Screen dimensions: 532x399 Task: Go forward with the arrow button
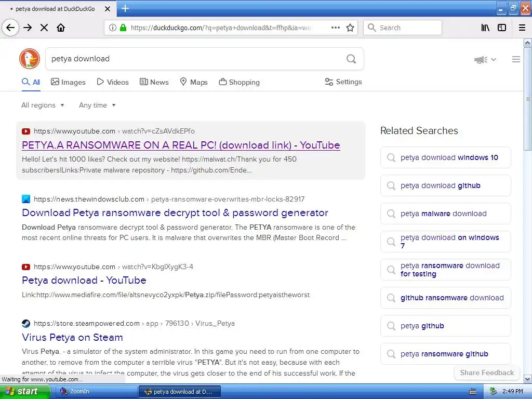coord(28,28)
